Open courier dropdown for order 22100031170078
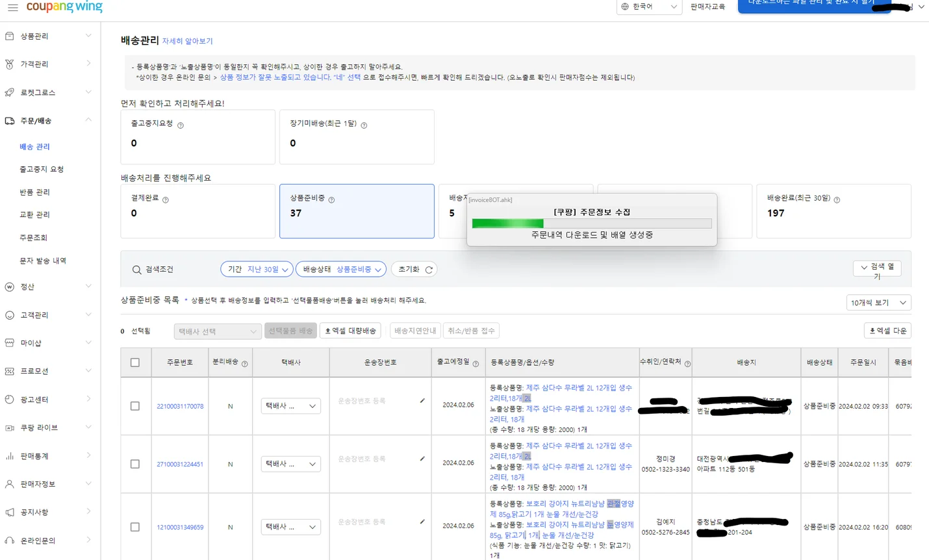929x560 pixels. coord(290,406)
